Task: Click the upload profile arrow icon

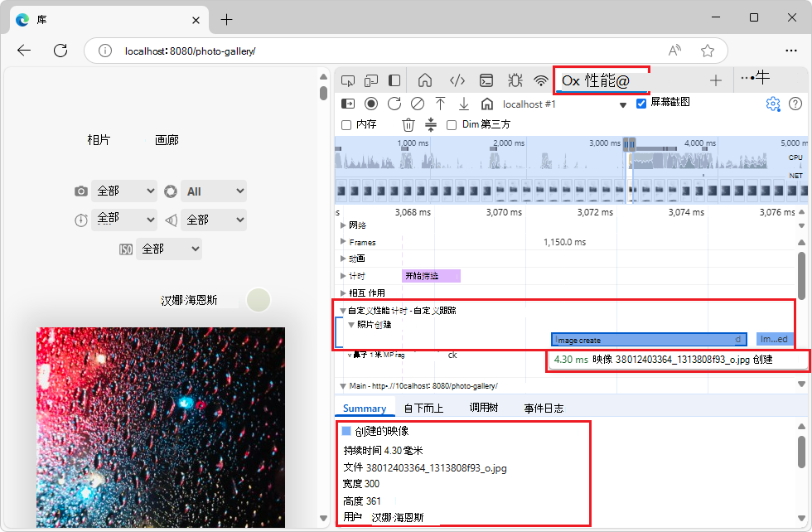Action: pyautogui.click(x=440, y=104)
